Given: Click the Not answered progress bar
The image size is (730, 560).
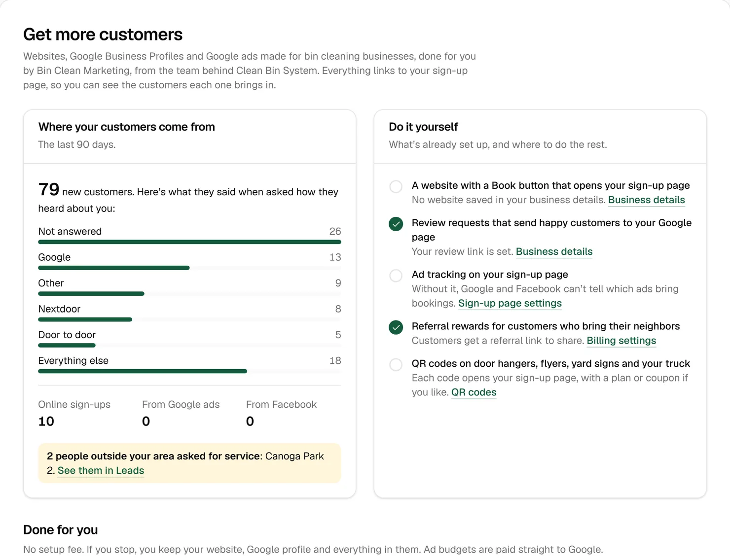Looking at the screenshot, I should (x=189, y=242).
